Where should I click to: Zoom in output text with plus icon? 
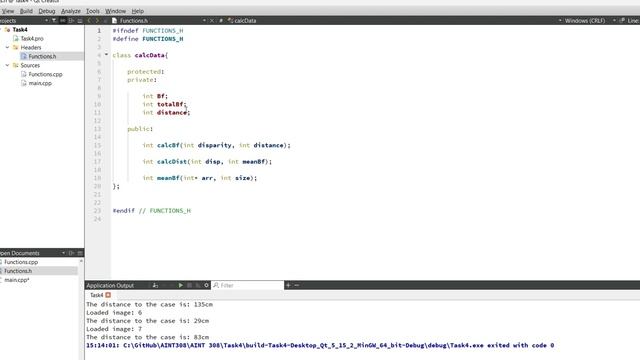(288, 285)
